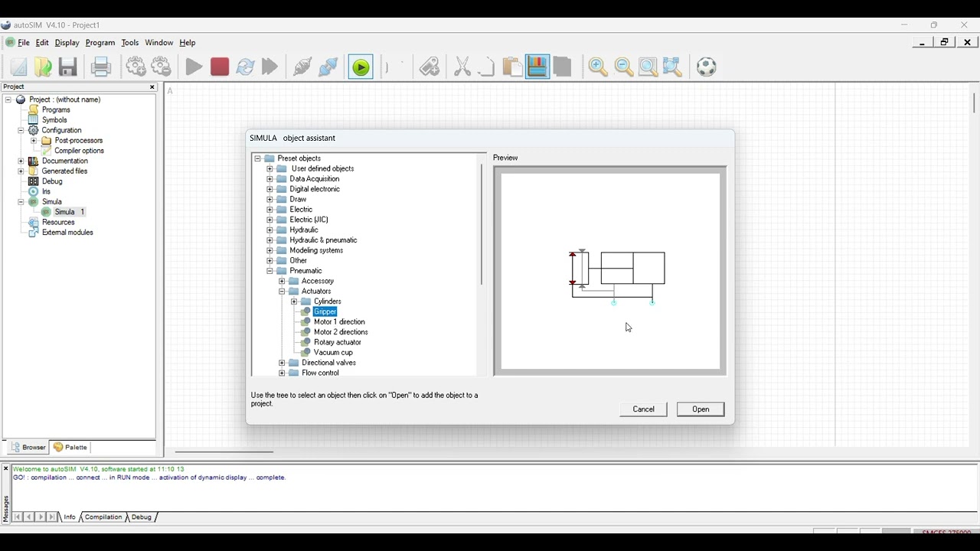Select Rotary actuator object

point(338,342)
